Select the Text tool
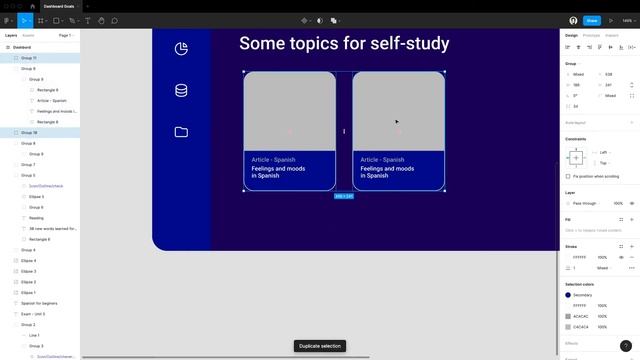Image resolution: width=640 pixels, height=360 pixels. 88,20
